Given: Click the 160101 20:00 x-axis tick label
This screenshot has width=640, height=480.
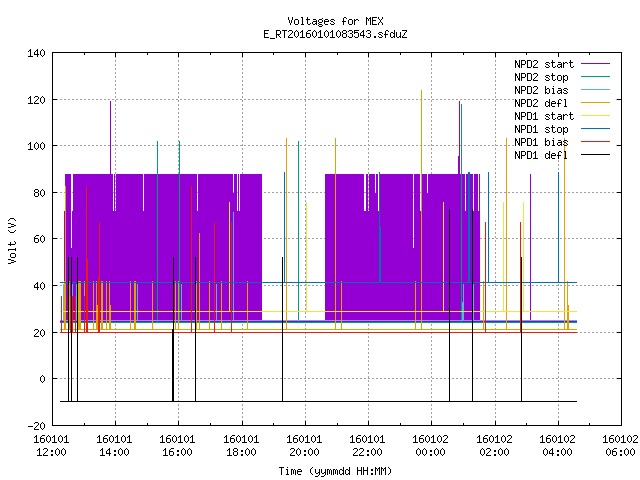Looking at the screenshot, I should coord(304,446).
